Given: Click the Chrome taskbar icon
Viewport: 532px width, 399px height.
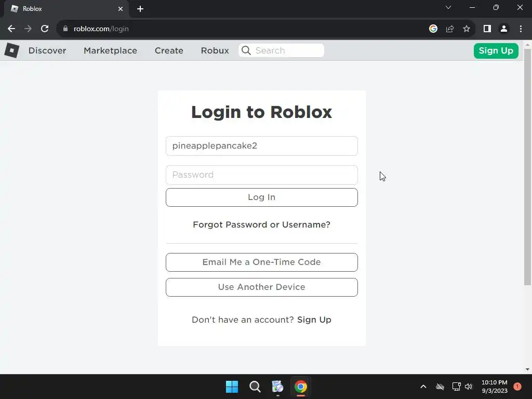Looking at the screenshot, I should (x=301, y=387).
